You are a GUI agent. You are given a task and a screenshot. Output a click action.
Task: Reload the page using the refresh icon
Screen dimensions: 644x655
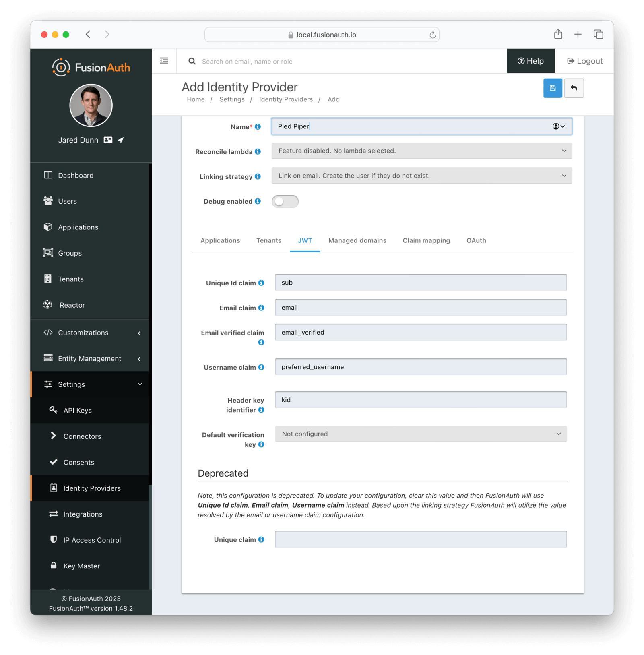[432, 35]
